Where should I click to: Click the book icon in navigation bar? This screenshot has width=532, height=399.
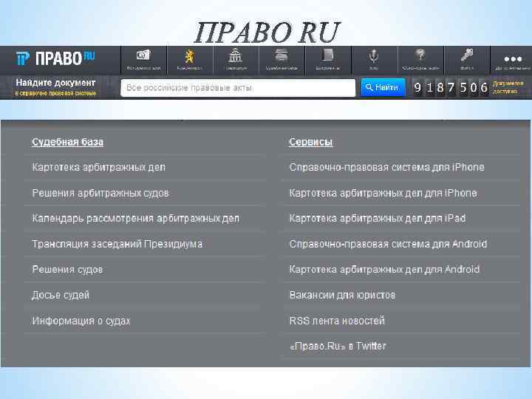click(328, 55)
